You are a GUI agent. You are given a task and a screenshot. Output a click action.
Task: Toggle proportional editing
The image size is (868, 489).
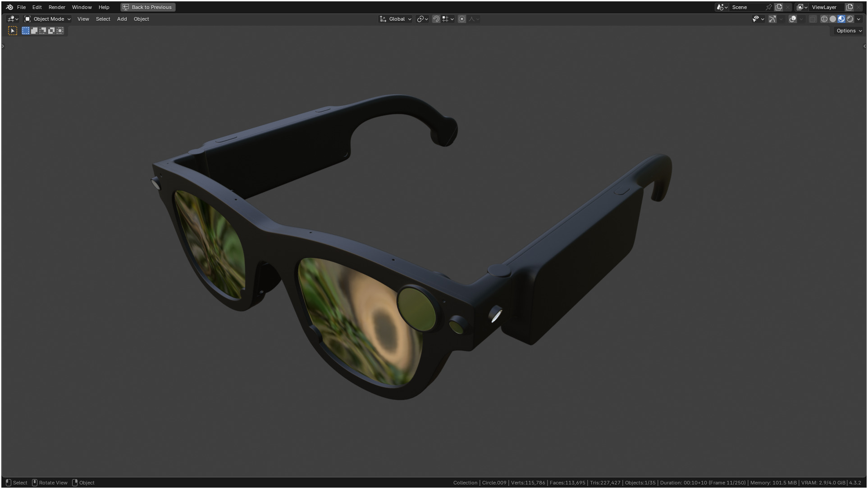pyautogui.click(x=462, y=19)
